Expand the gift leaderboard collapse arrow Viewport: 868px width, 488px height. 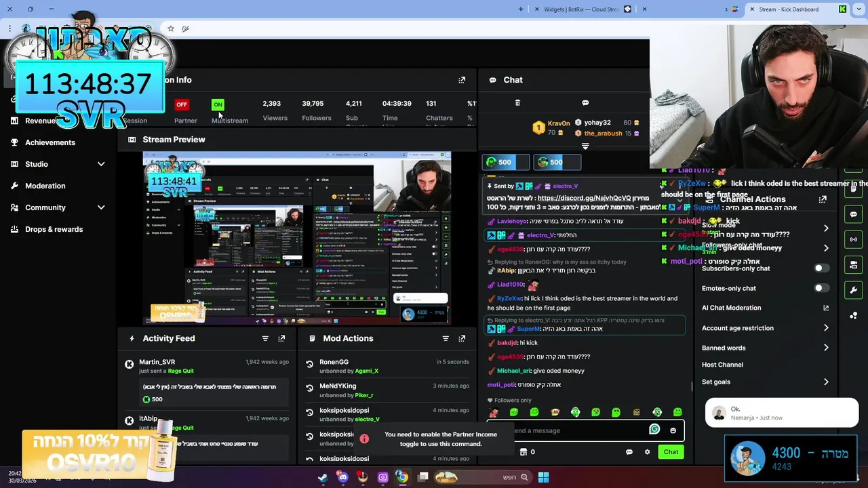point(585,146)
